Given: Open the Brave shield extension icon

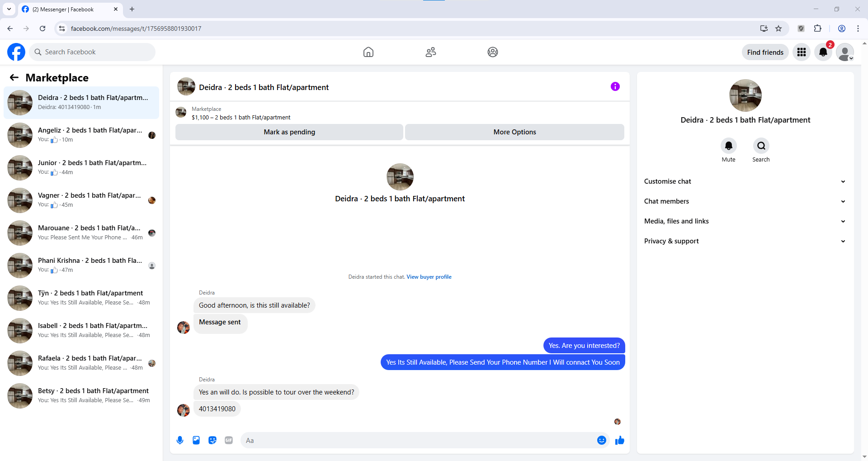Looking at the screenshot, I should coord(801,29).
